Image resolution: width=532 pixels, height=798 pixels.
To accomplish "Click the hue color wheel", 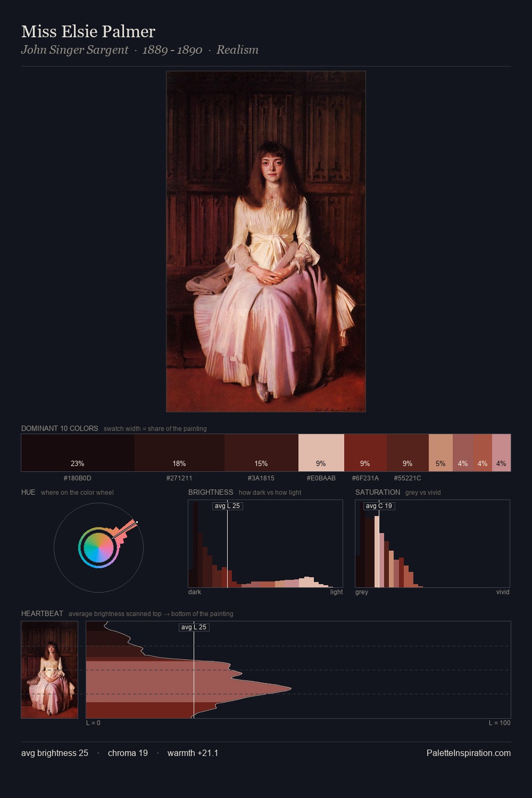I will (98, 547).
